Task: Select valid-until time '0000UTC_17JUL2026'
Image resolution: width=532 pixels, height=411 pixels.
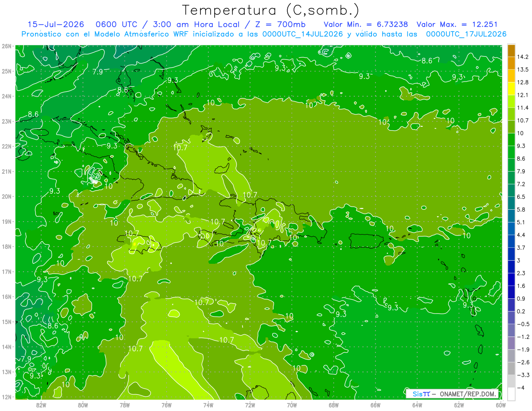Action: 466,34
